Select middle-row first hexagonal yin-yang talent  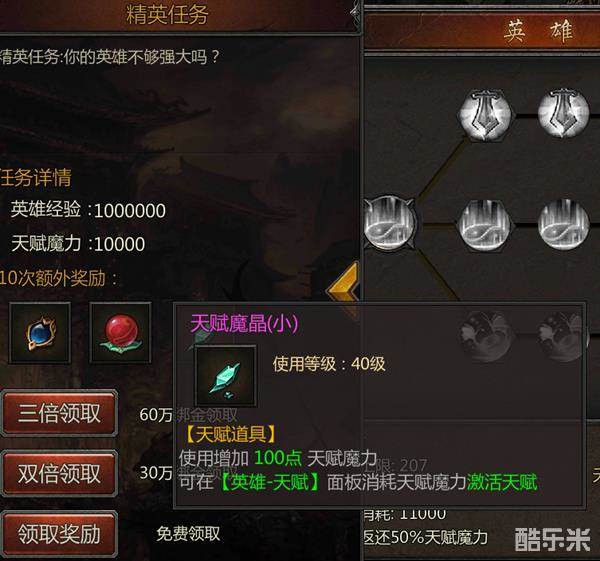485,225
